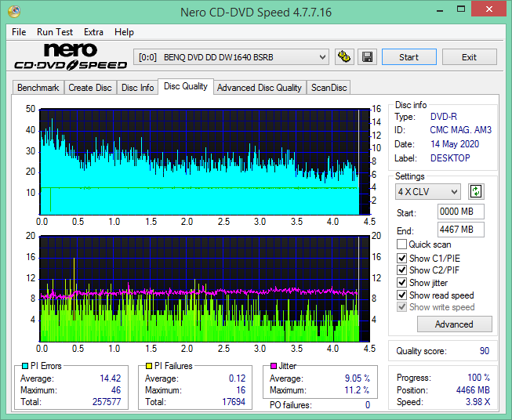Click the magenta Jitter color swatch
Viewport: 512px width, 420px height.
click(x=274, y=366)
